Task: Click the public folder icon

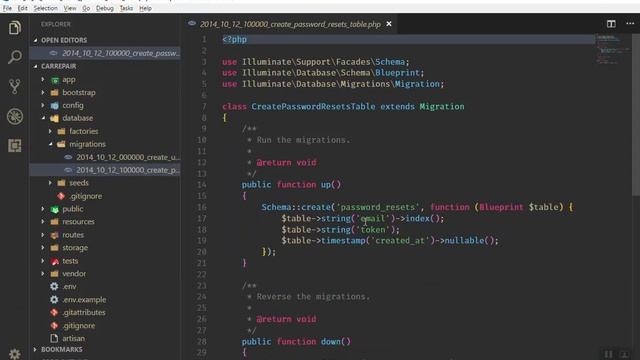Action: point(54,209)
